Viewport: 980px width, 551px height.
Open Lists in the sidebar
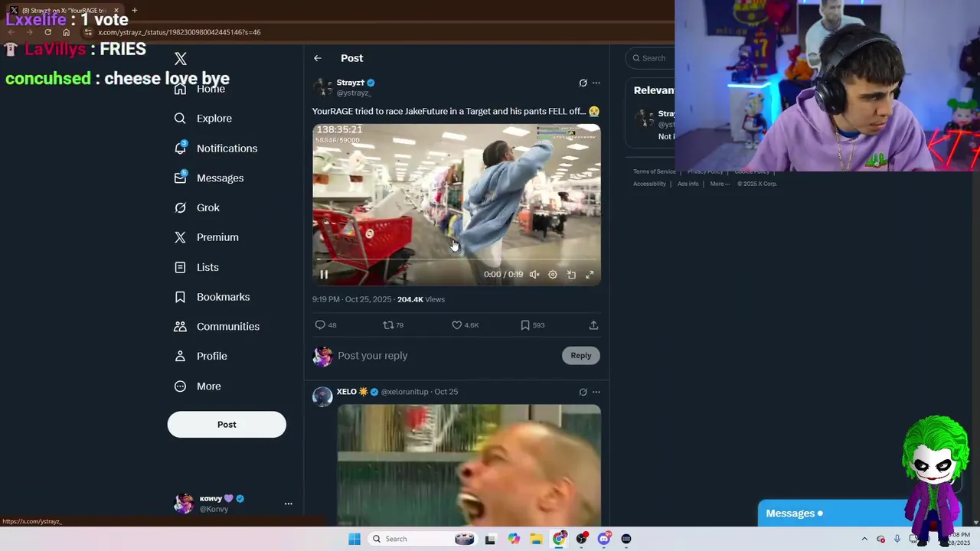coord(197,267)
